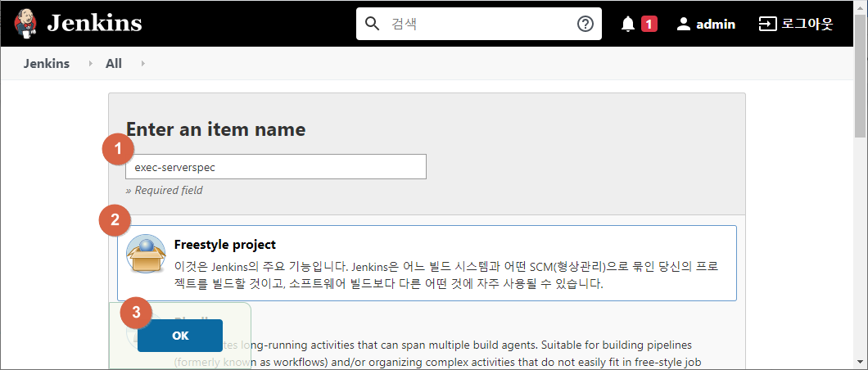Click the item name field containing exec-serverspec
Image resolution: width=868 pixels, height=370 pixels.
(276, 166)
